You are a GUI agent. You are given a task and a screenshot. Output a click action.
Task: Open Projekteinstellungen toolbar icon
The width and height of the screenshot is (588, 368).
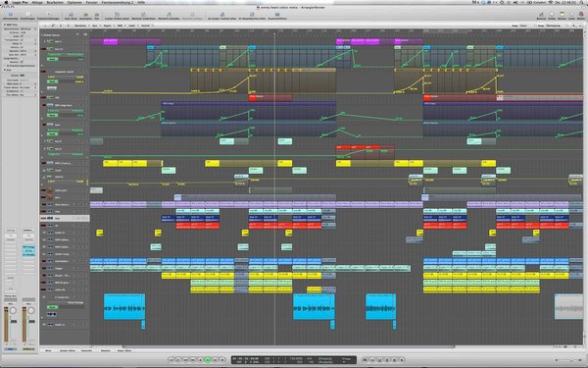point(48,16)
